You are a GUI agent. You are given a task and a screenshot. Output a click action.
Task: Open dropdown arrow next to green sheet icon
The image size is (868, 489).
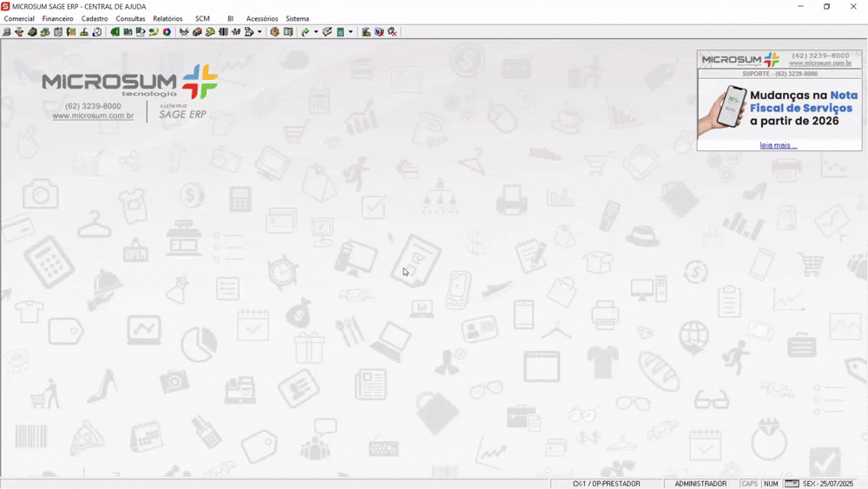(351, 32)
